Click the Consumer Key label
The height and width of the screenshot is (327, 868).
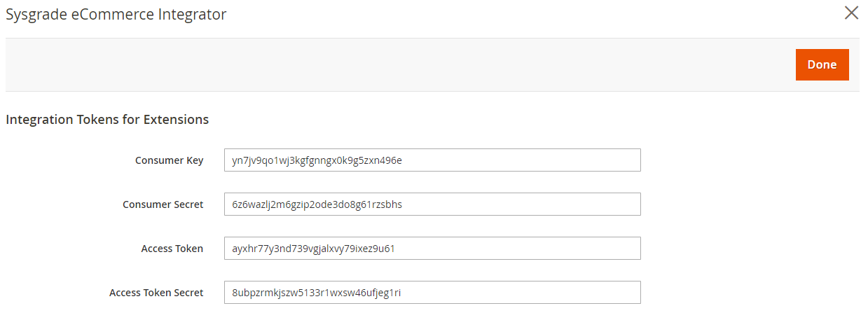[x=169, y=160]
